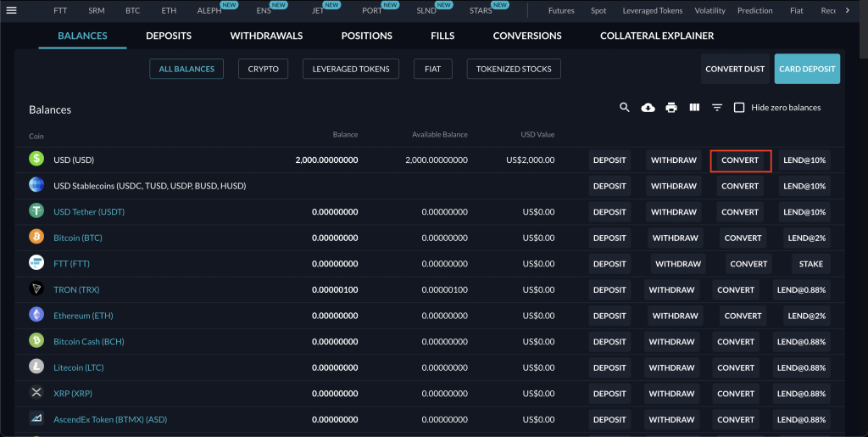Viewport: 868px width, 437px height.
Task: Click the AscendEx Token coin icon
Action: [36, 418]
